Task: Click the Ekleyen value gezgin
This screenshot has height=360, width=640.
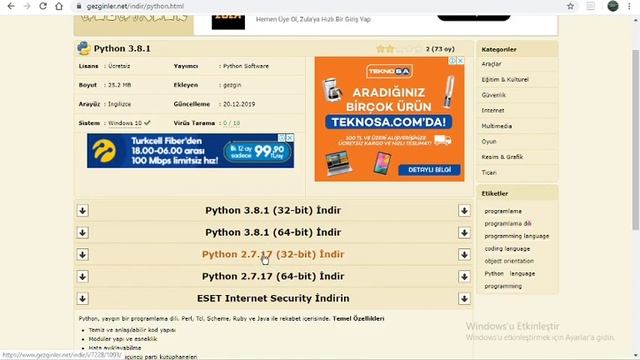Action: [x=232, y=85]
